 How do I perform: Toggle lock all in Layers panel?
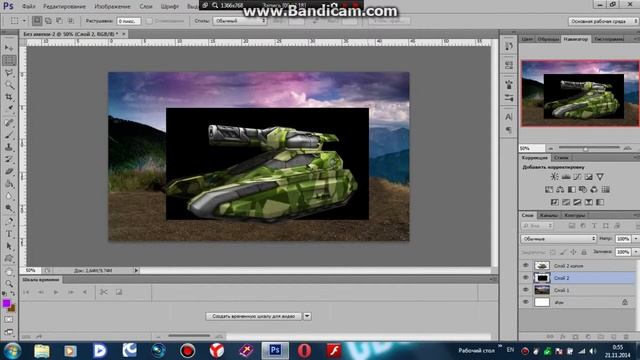tap(584, 252)
